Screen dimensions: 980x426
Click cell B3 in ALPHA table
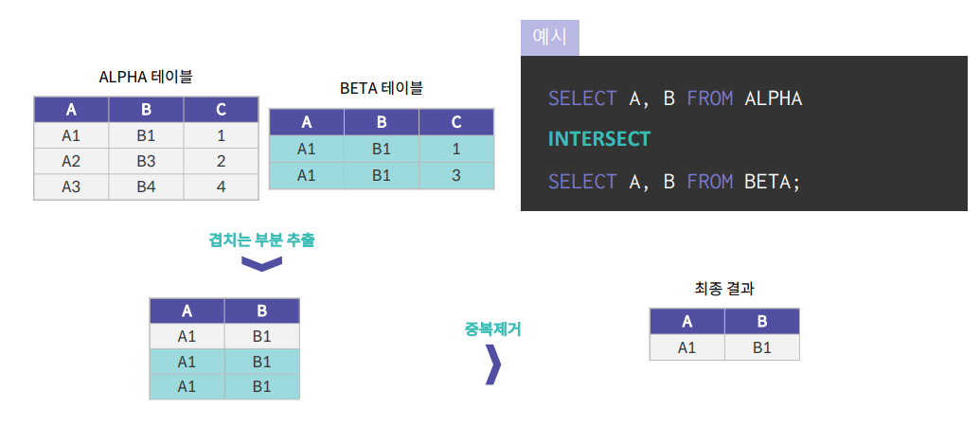(x=146, y=161)
